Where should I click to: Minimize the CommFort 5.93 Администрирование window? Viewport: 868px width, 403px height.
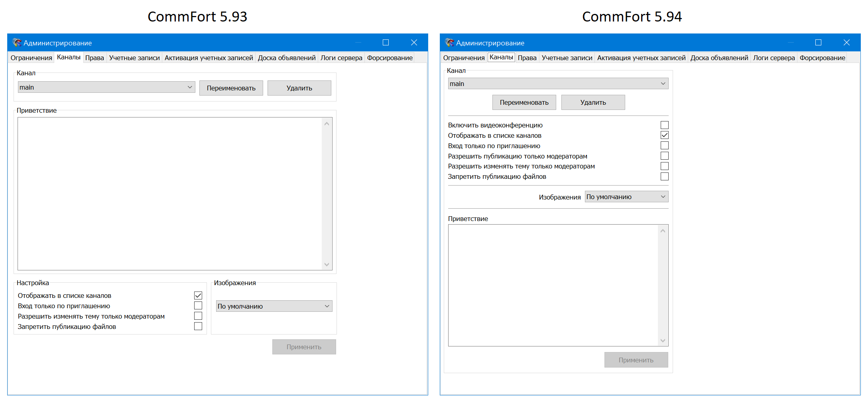click(358, 43)
